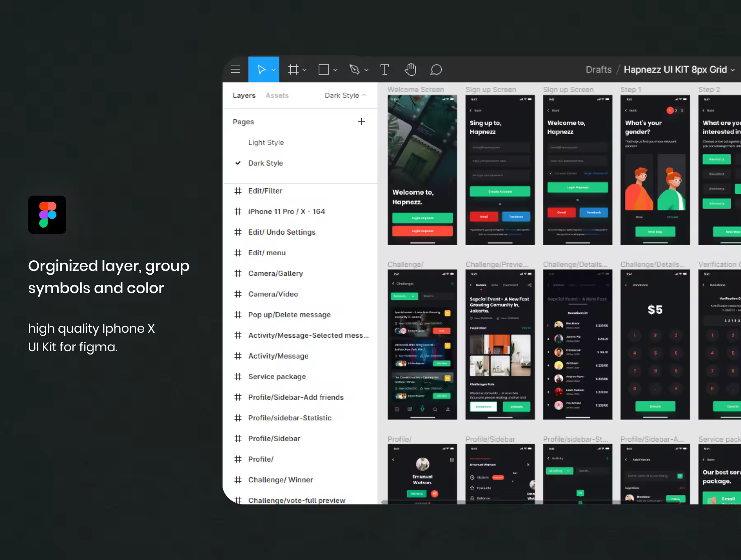The width and height of the screenshot is (741, 560).
Task: Open the Figma hamburger main menu
Action: [x=235, y=70]
